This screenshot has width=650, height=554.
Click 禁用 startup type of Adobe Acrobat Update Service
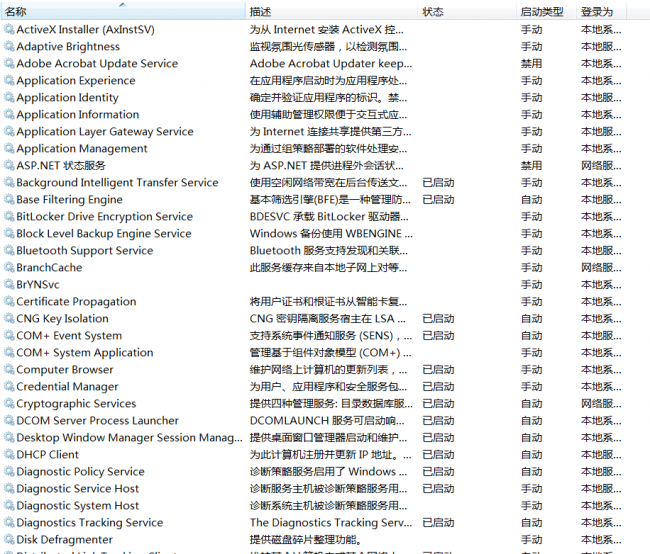(x=531, y=63)
